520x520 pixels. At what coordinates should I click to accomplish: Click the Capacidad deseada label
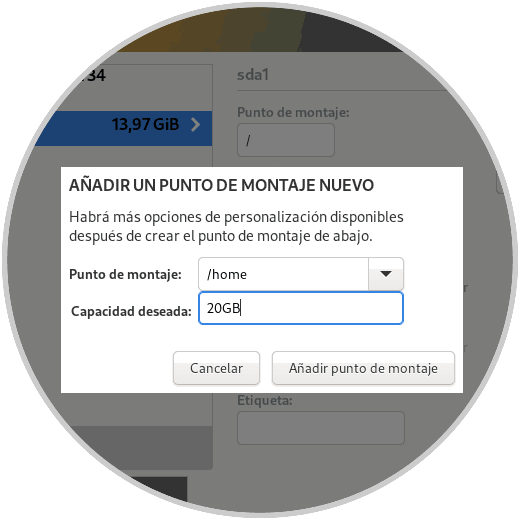131,311
